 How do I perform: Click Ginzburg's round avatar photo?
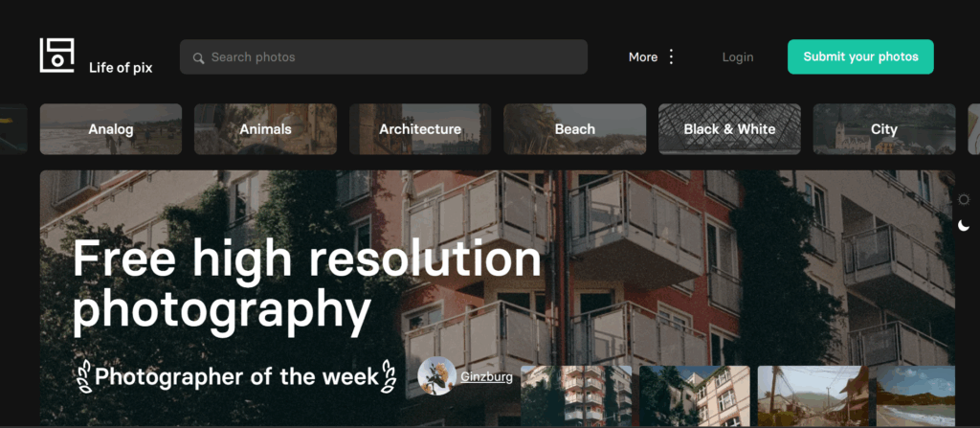(x=436, y=376)
